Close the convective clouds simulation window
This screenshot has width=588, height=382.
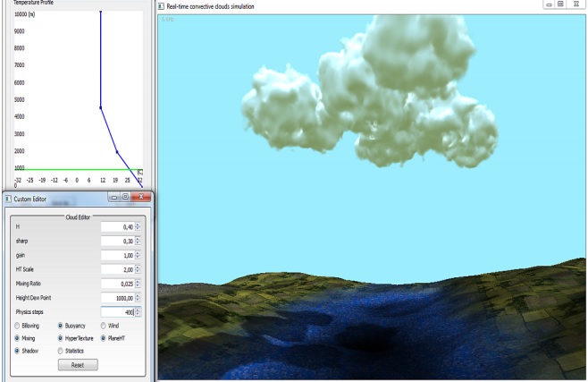pyautogui.click(x=576, y=4)
